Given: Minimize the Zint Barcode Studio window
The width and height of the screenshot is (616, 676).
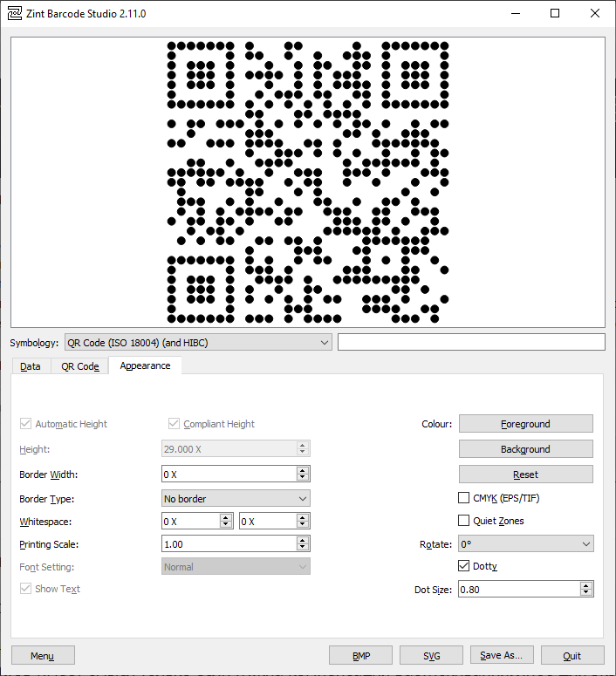Looking at the screenshot, I should pos(516,13).
